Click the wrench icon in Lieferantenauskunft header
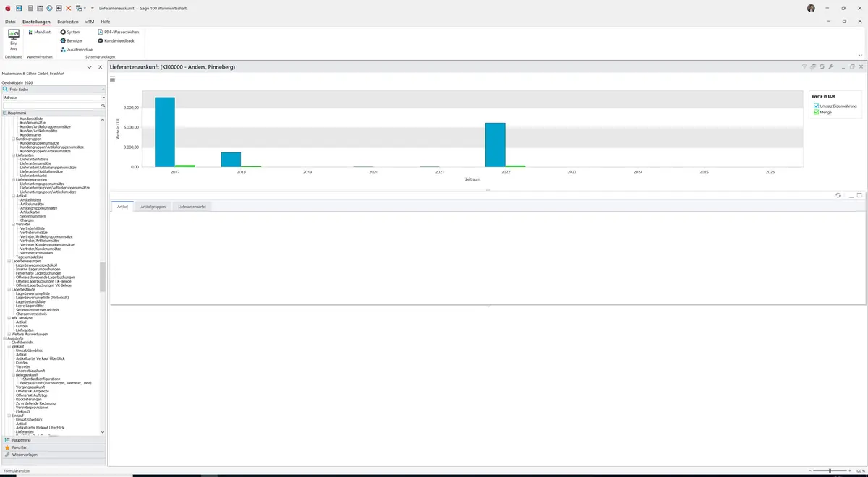The image size is (868, 477). [831, 66]
